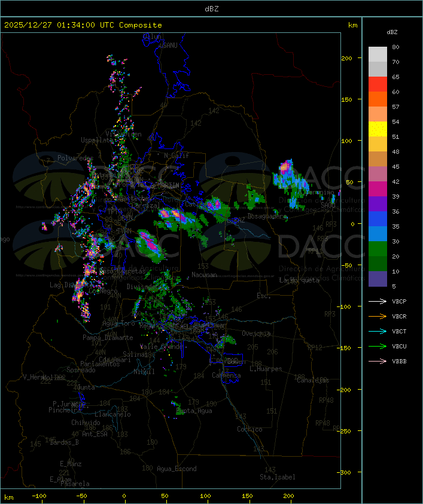
Task: Select the red 60-65 dBZ swatch
Action: point(378,84)
